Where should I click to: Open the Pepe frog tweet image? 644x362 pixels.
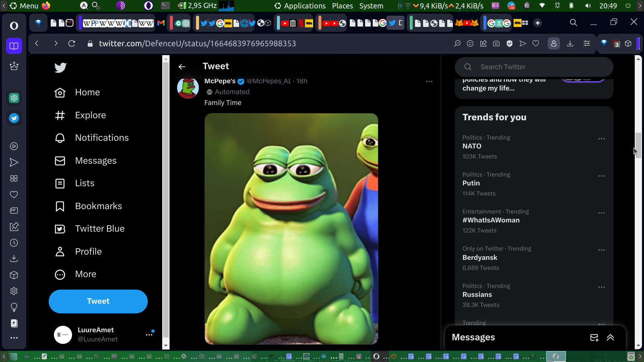coord(291,229)
